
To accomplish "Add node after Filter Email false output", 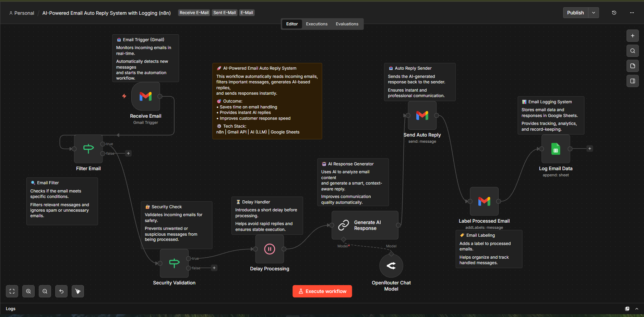I will [x=128, y=153].
